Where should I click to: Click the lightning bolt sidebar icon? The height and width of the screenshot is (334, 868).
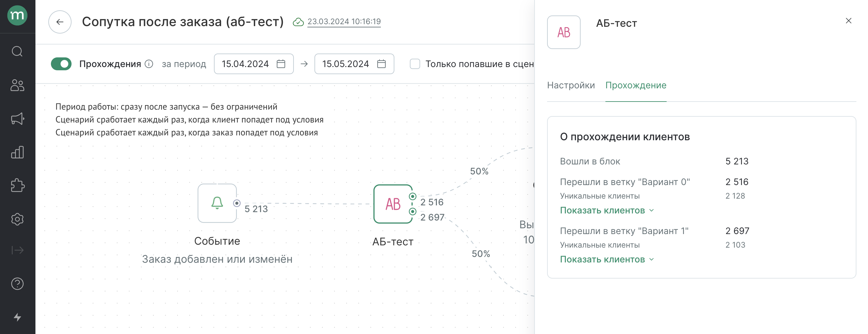tap(17, 317)
